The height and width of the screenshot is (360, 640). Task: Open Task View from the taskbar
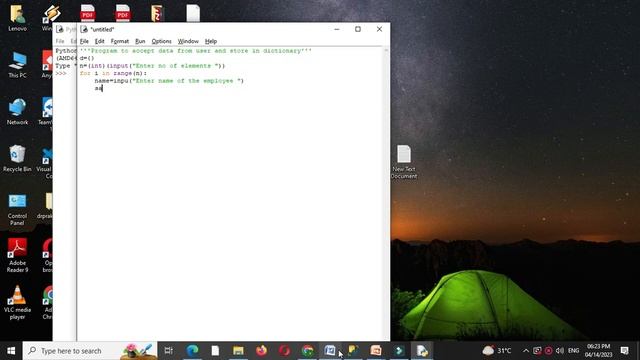pos(169,351)
